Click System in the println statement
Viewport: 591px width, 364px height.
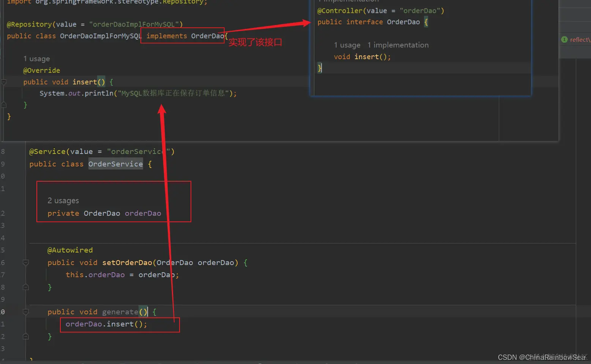[x=52, y=93]
